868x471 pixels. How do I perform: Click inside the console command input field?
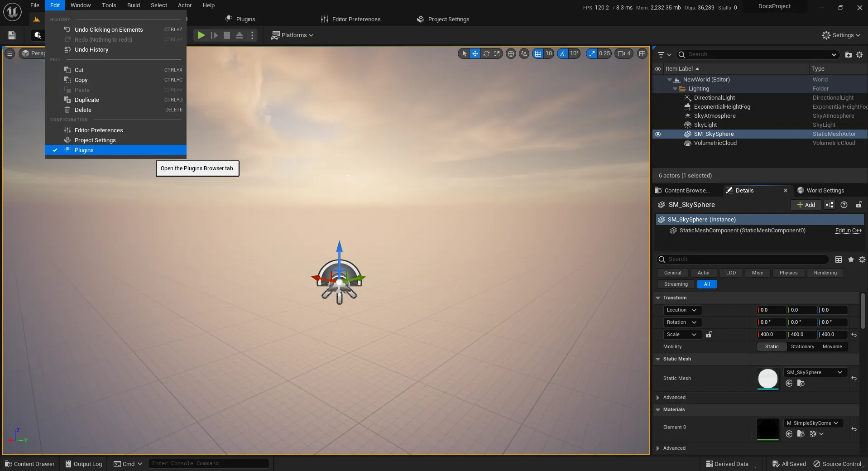(x=208, y=463)
